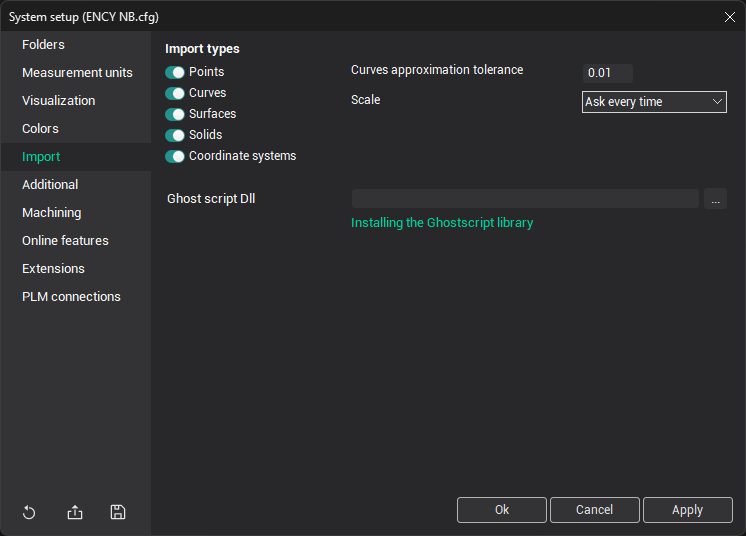Image resolution: width=746 pixels, height=536 pixels.
Task: Turn off Surfaces import toggle
Action: pos(175,114)
